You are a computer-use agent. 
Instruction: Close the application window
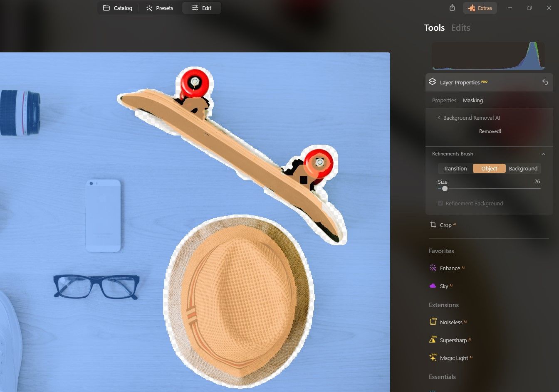tap(549, 8)
